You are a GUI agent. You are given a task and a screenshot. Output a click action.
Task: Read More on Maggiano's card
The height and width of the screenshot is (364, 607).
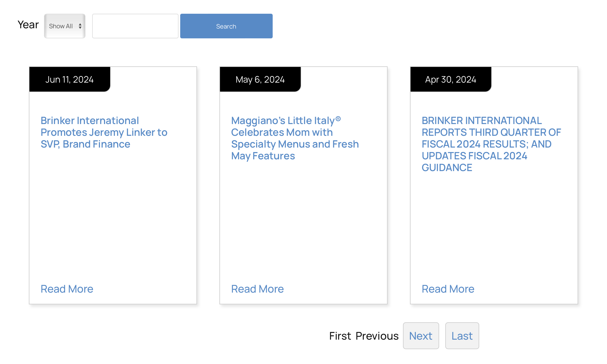click(257, 289)
